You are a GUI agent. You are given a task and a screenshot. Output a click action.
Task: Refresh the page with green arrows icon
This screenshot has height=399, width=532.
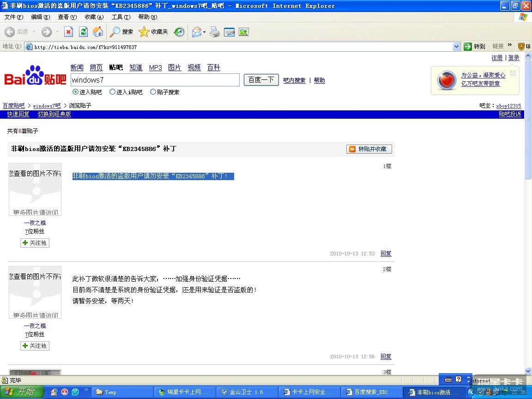tap(84, 32)
